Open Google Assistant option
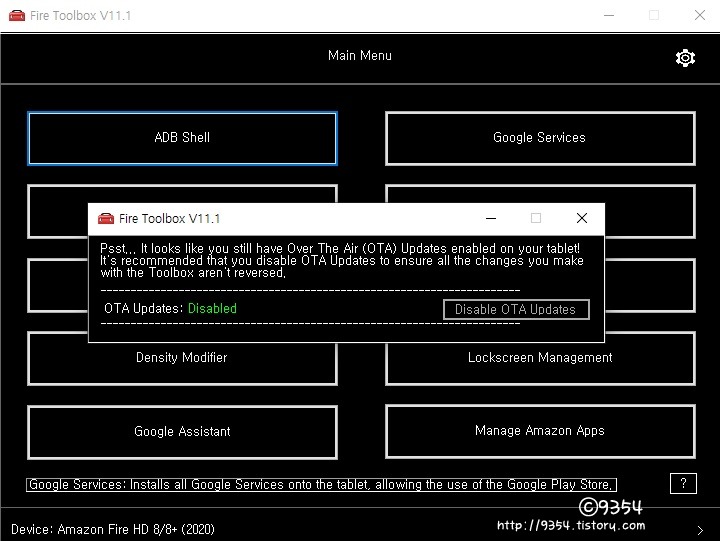 (x=182, y=432)
